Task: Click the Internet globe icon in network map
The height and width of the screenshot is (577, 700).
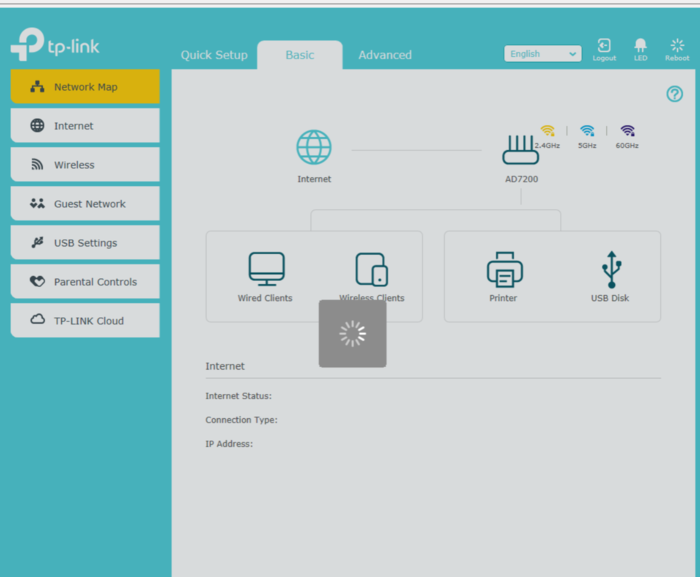Action: 314,148
